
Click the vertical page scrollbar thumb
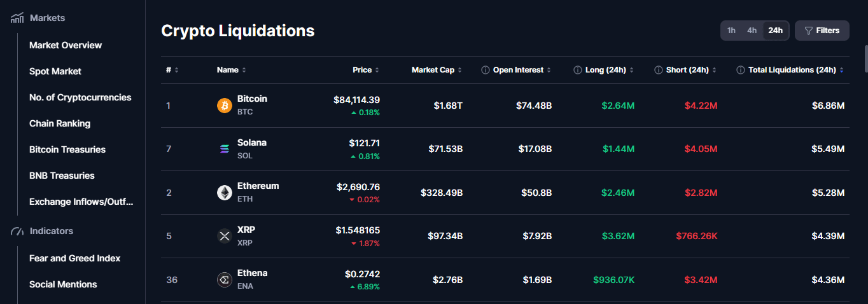tap(865, 60)
